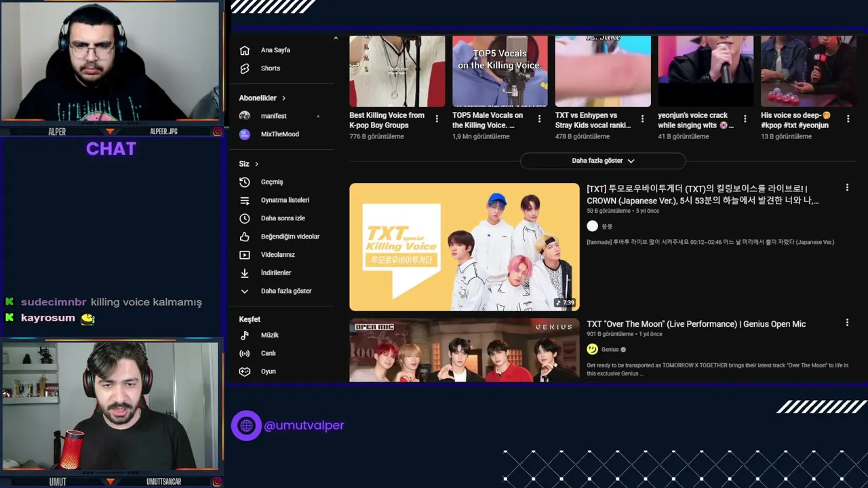The width and height of the screenshot is (868, 488).
Task: Open Geçmiş history icon
Action: click(245, 182)
